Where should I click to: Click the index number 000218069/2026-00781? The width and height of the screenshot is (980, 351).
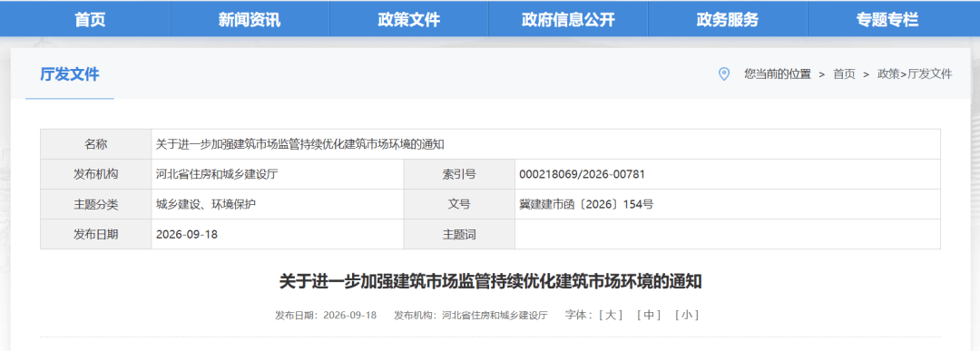(582, 174)
